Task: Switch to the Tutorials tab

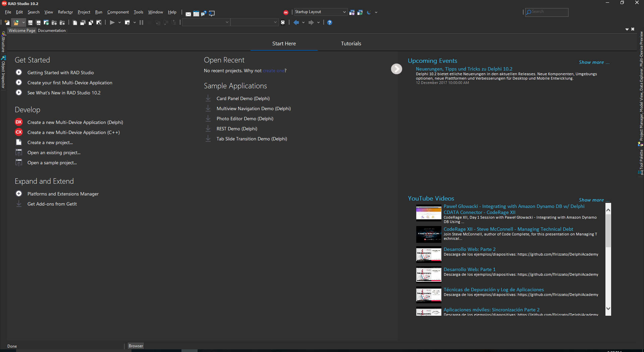Action: click(351, 44)
